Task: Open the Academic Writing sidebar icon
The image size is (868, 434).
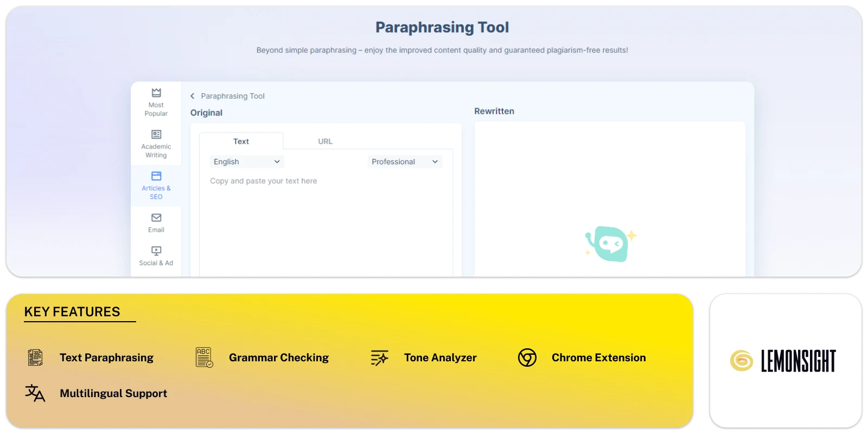Action: (x=156, y=135)
